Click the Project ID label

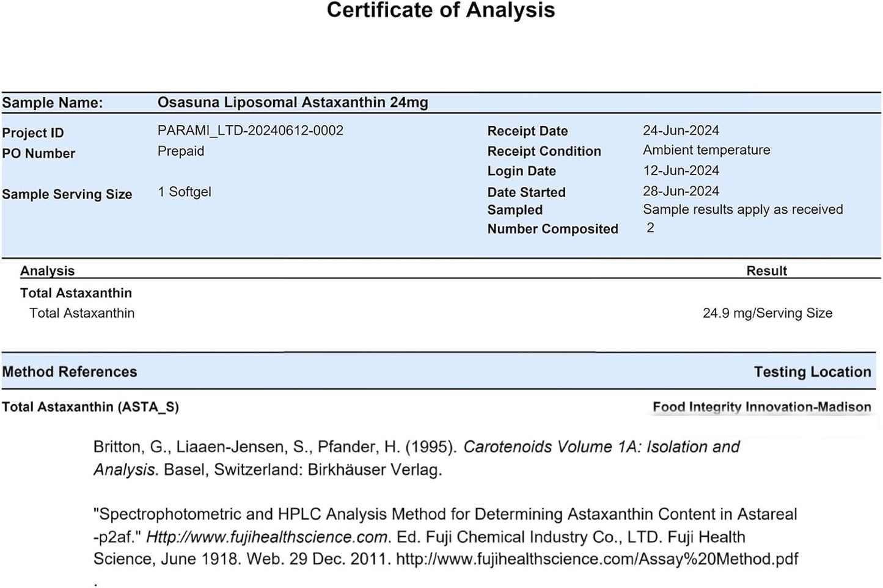pos(33,132)
